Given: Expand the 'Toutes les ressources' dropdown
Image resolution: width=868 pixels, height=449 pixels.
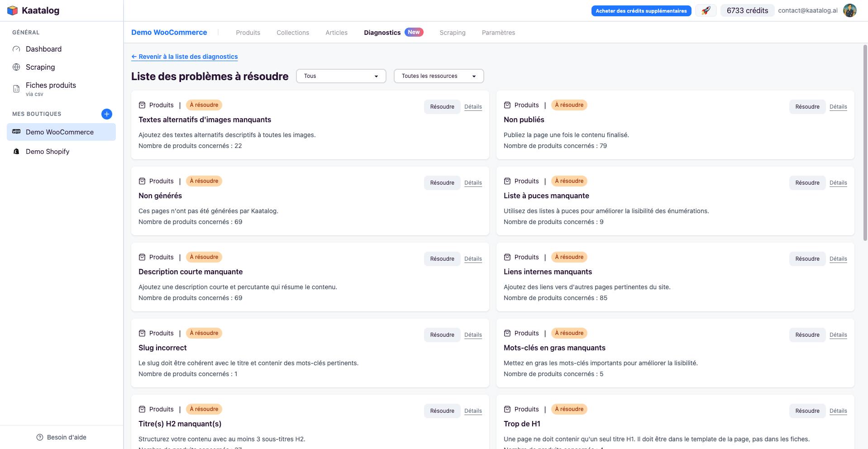Looking at the screenshot, I should [x=439, y=76].
